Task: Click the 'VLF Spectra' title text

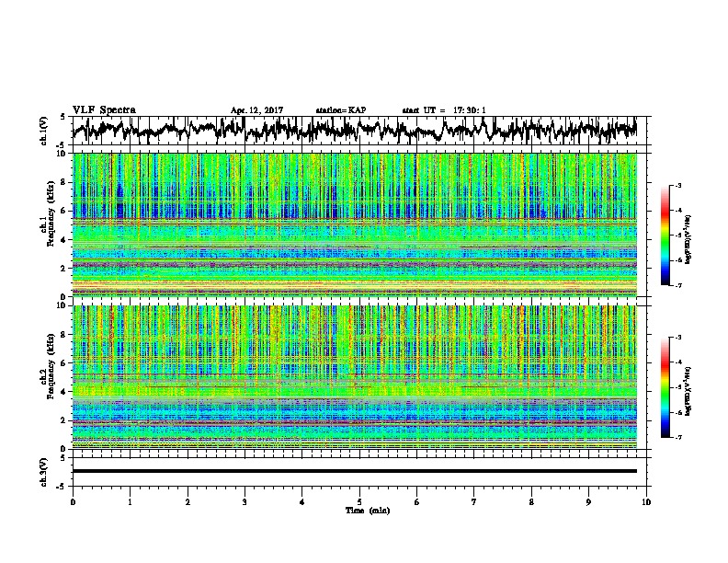Action: click(104, 110)
